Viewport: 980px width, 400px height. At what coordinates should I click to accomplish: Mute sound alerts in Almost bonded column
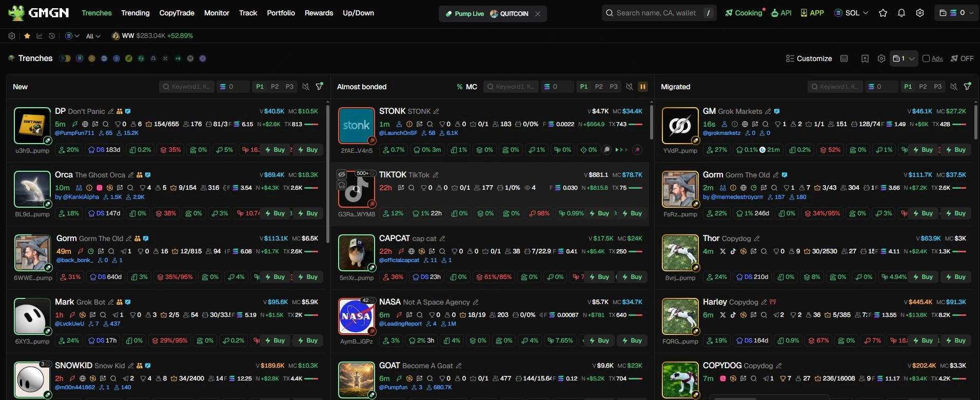630,87
